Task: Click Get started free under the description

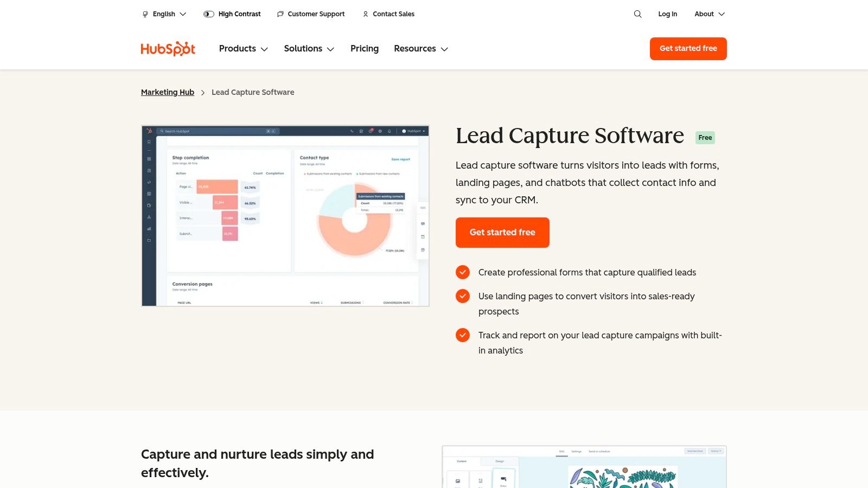Action: coord(502,232)
